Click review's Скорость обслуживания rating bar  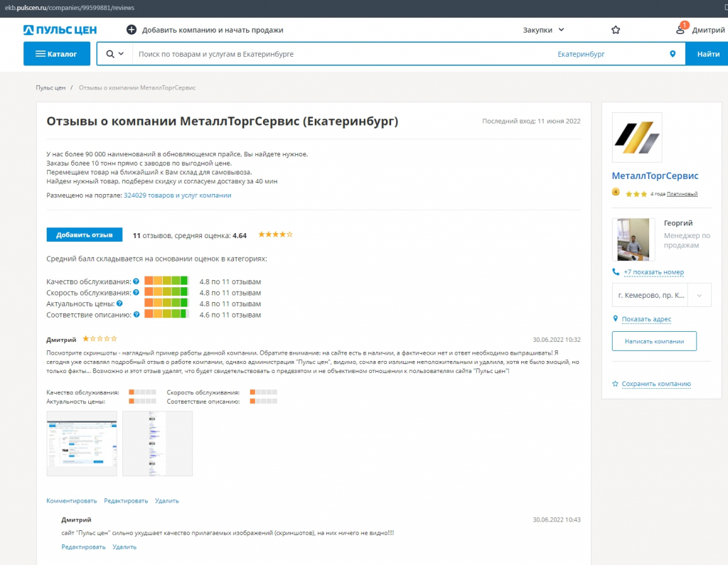point(264,392)
